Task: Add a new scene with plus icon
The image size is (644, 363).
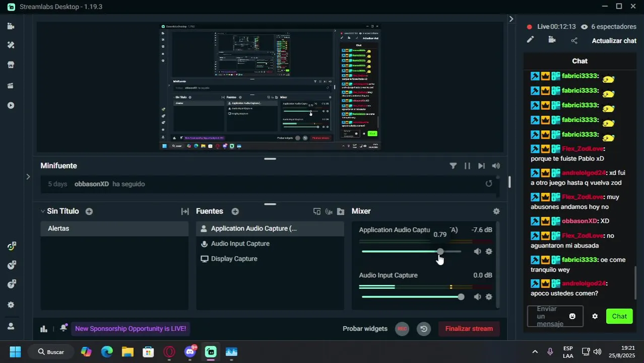Action: pos(89,211)
